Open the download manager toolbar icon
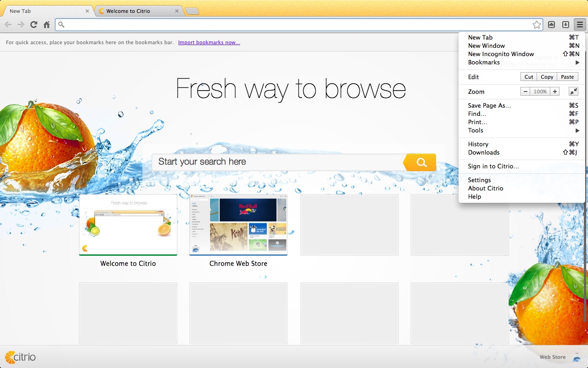This screenshot has height=368, width=588. [566, 25]
